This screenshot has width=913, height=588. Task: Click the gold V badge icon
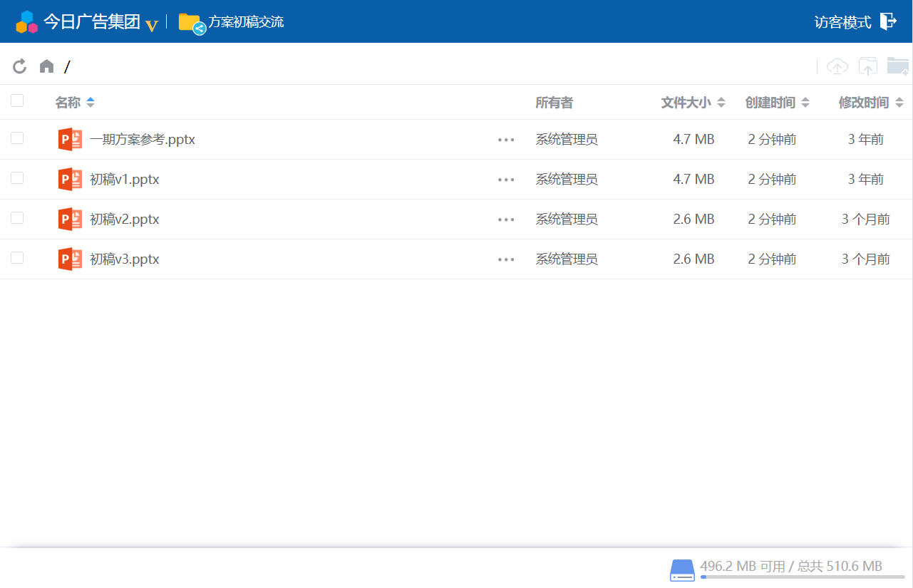click(x=151, y=26)
